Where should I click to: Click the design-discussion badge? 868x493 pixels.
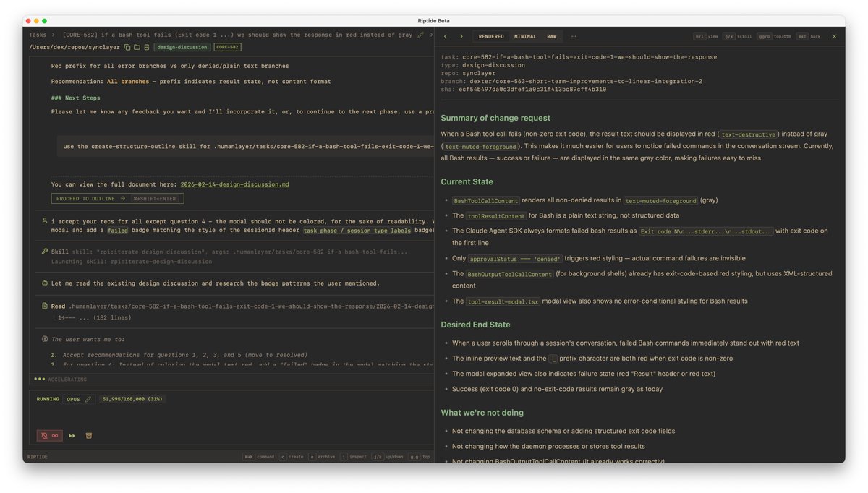pyautogui.click(x=182, y=47)
